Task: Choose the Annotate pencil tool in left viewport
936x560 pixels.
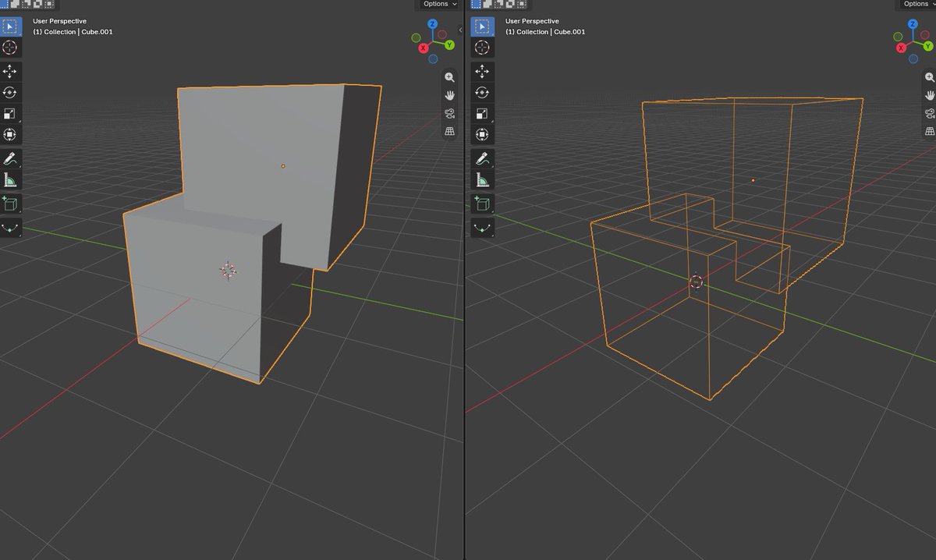Action: 10,159
